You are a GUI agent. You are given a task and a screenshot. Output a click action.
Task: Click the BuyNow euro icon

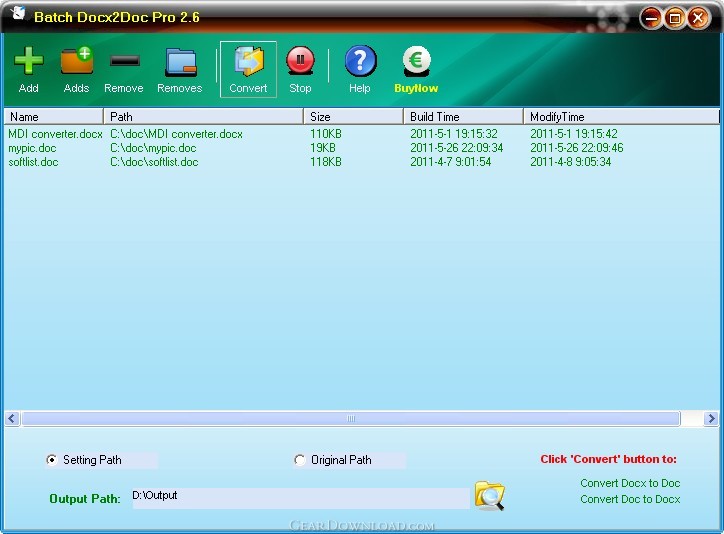416,61
